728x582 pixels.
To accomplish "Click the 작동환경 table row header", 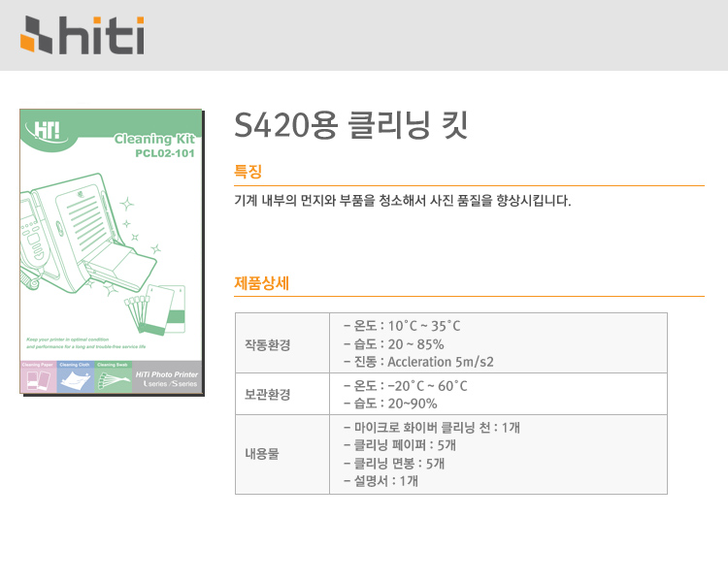I will tap(281, 343).
